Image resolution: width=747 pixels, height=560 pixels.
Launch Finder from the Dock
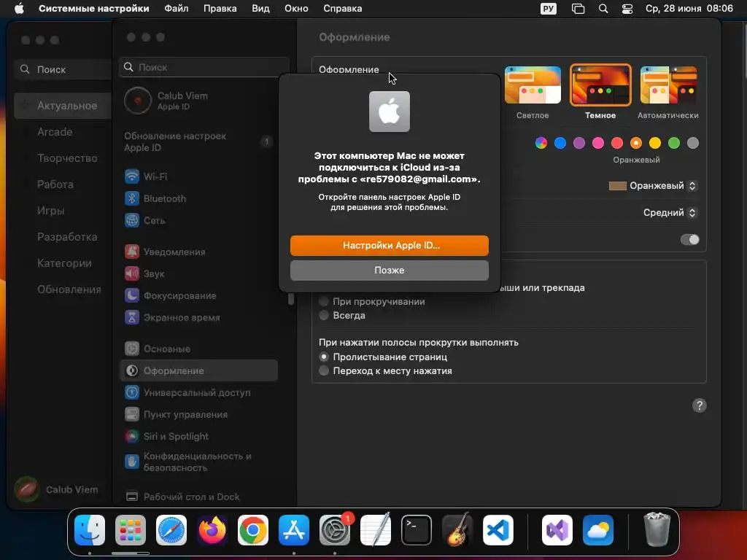coord(90,530)
